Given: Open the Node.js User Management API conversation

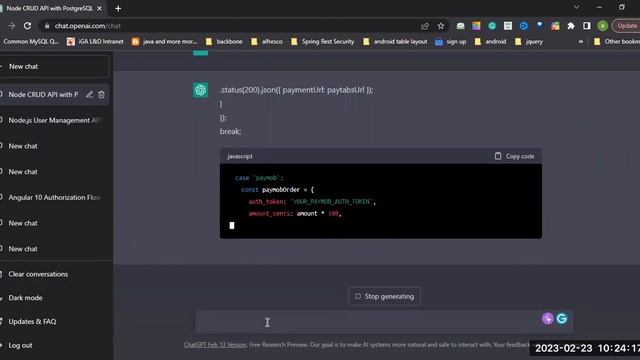Looking at the screenshot, I should 55,120.
